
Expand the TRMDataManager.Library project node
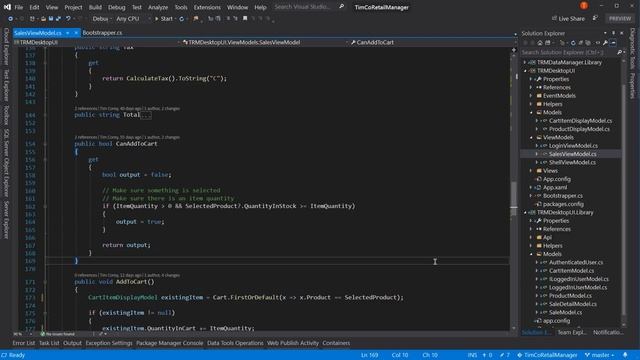click(x=525, y=62)
